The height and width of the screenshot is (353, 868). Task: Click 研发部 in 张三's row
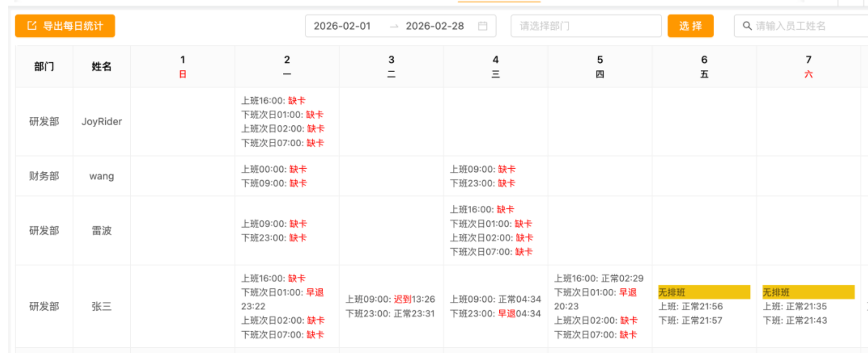[44, 306]
